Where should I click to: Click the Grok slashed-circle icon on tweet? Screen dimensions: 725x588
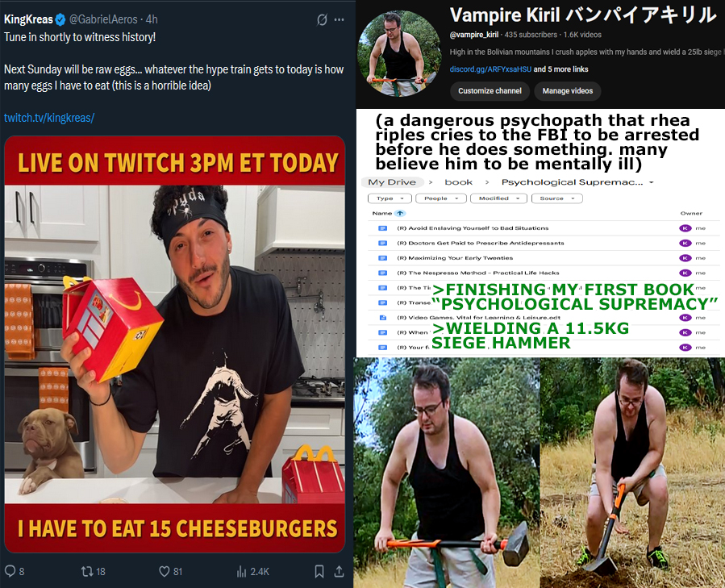point(322,20)
